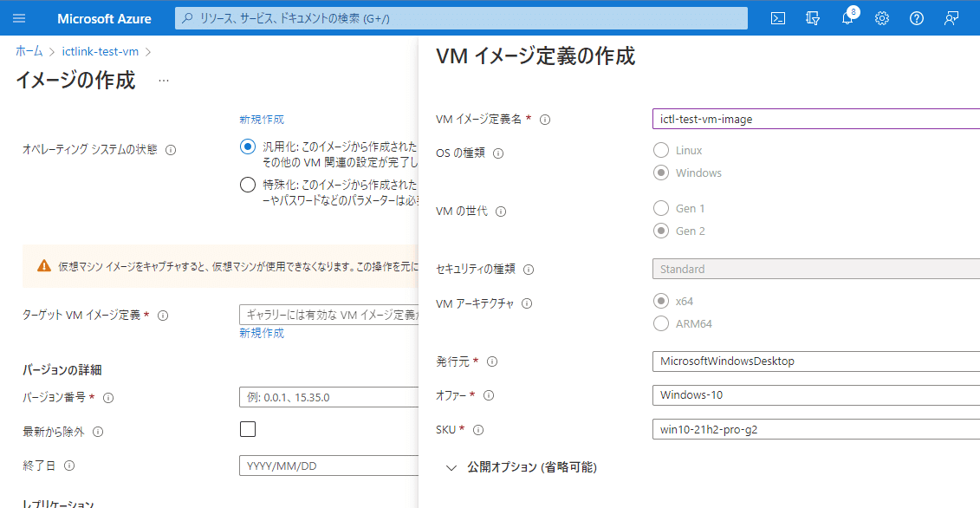Open Cloud Shell from top bar
Screen dimensions: 980x508
[777, 18]
